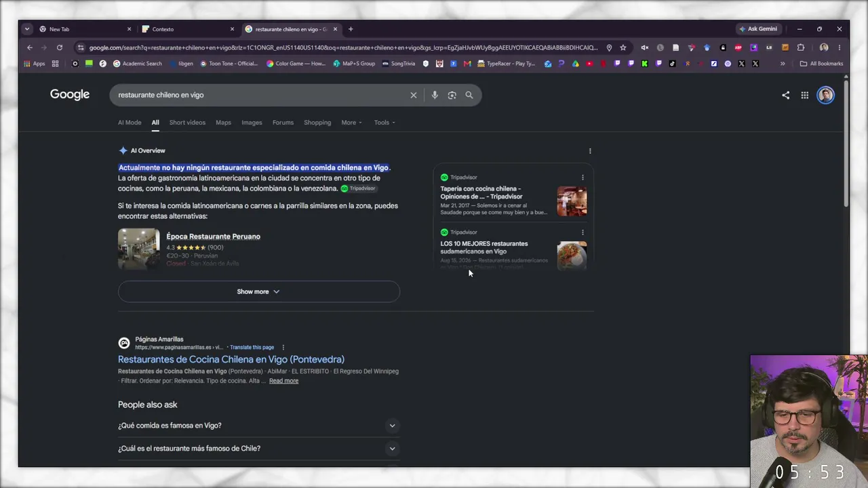The width and height of the screenshot is (868, 488).
Task: Open the Páginas Amarillas result options menu
Action: (283, 348)
